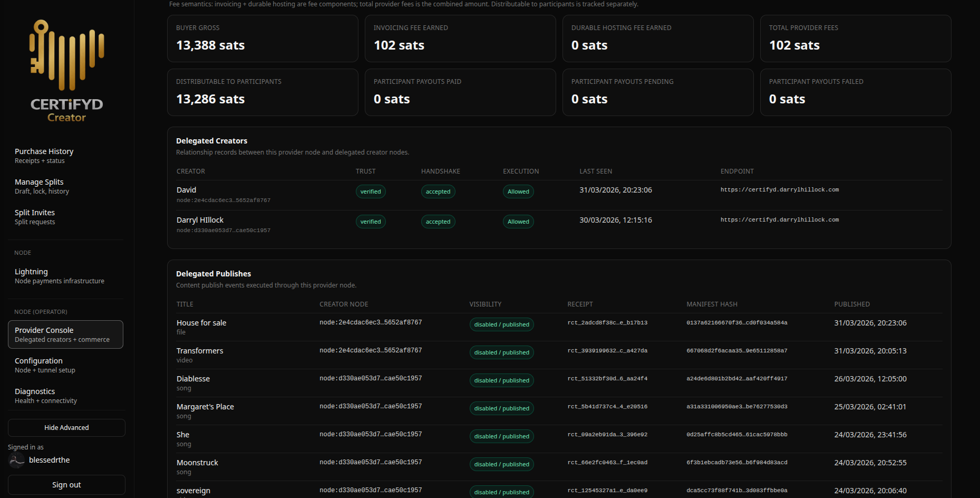Click receipt rct_2adcd8f38c for House for sale

(x=607, y=323)
